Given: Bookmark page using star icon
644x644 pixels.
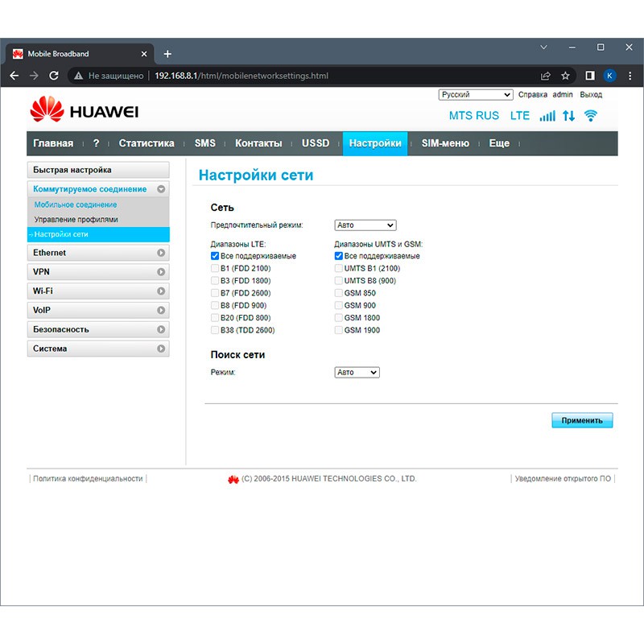Looking at the screenshot, I should tap(565, 76).
